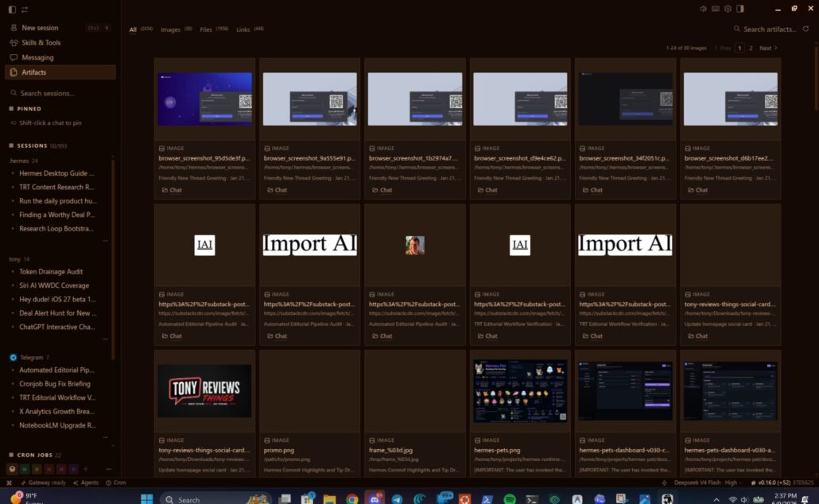The width and height of the screenshot is (819, 504).
Task: Open cron jobs more options ellipsis
Action: pos(108,469)
